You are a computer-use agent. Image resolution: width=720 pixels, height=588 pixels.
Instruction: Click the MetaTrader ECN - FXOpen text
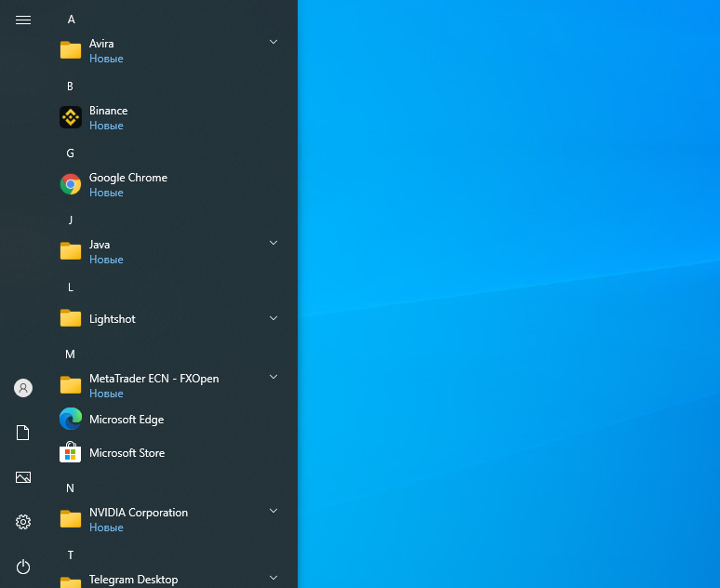click(153, 379)
